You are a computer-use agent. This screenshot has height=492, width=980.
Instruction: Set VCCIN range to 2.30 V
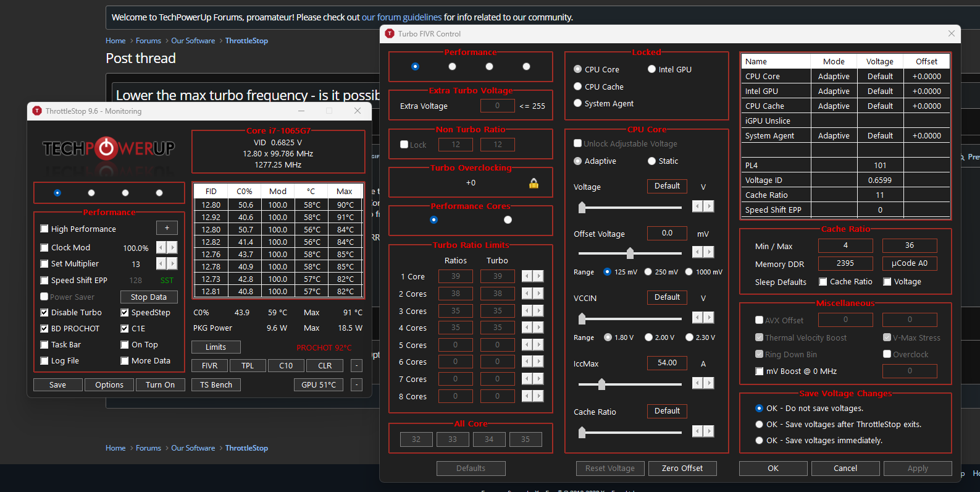(x=689, y=337)
